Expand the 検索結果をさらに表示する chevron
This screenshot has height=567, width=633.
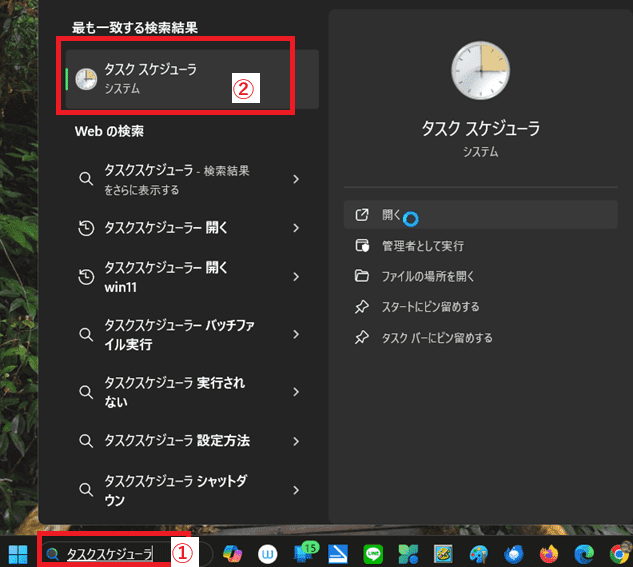pos(296,179)
